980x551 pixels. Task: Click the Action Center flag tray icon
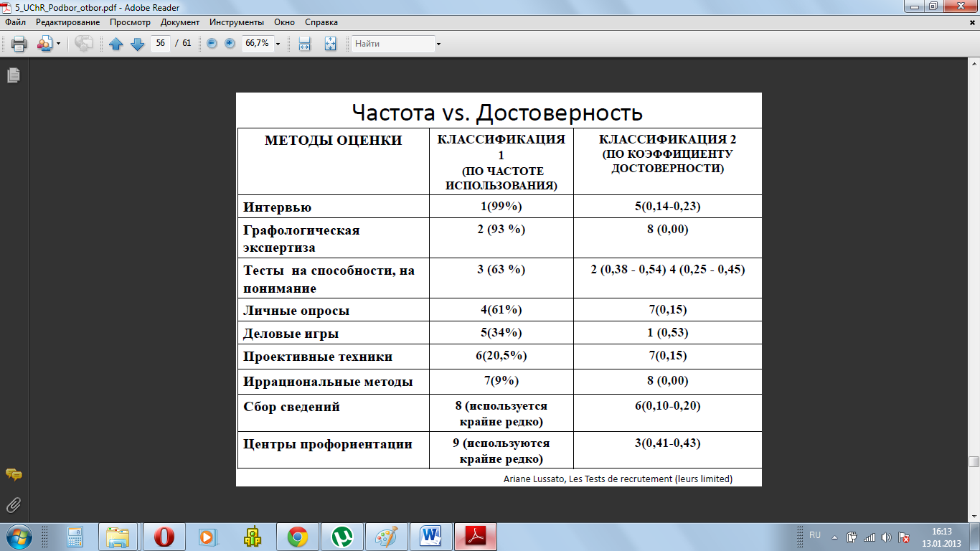(905, 537)
